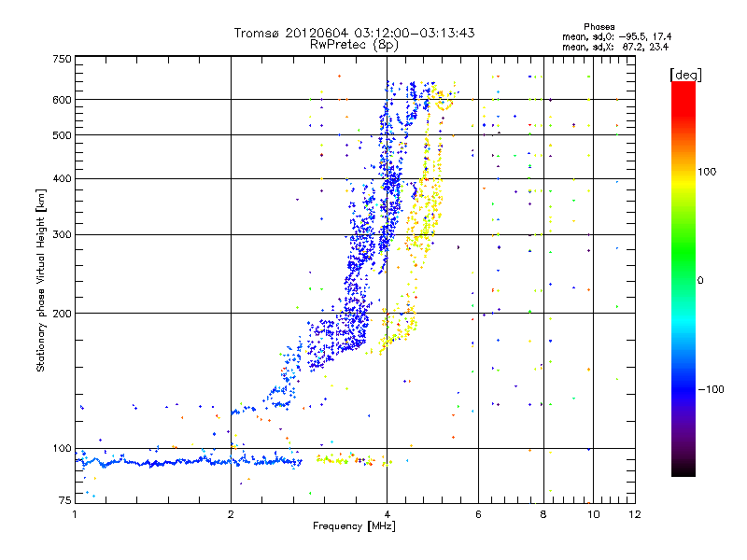Click y-axis tick label "300"
Image resolution: width=747 pixels, height=560 pixels.
[62, 234]
